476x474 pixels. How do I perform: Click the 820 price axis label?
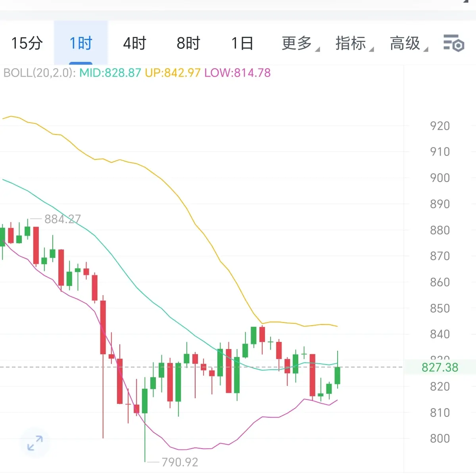pos(440,386)
